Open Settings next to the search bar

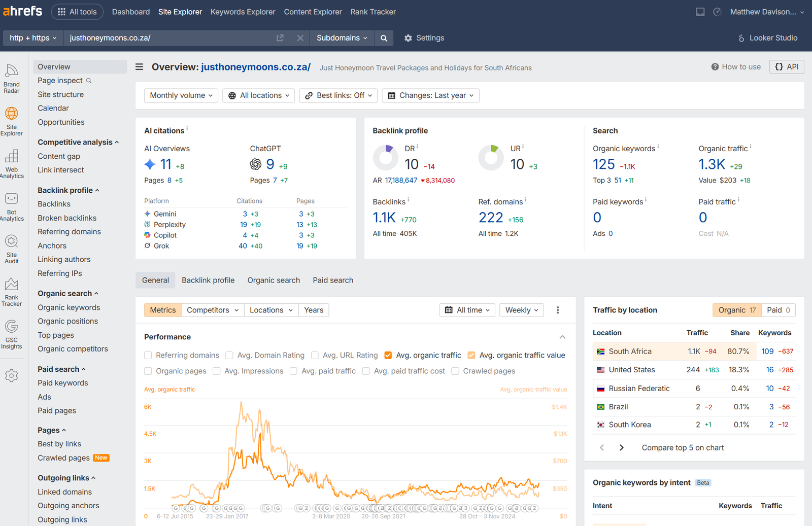tap(424, 38)
